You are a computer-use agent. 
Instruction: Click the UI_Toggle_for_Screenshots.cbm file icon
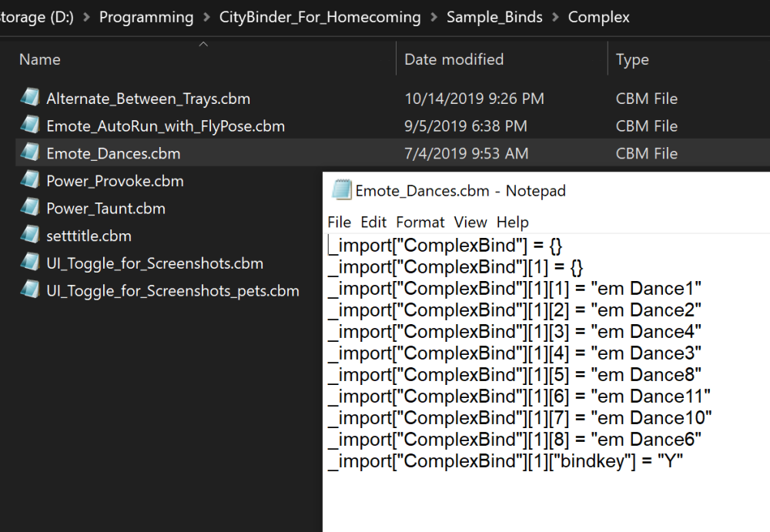point(30,263)
